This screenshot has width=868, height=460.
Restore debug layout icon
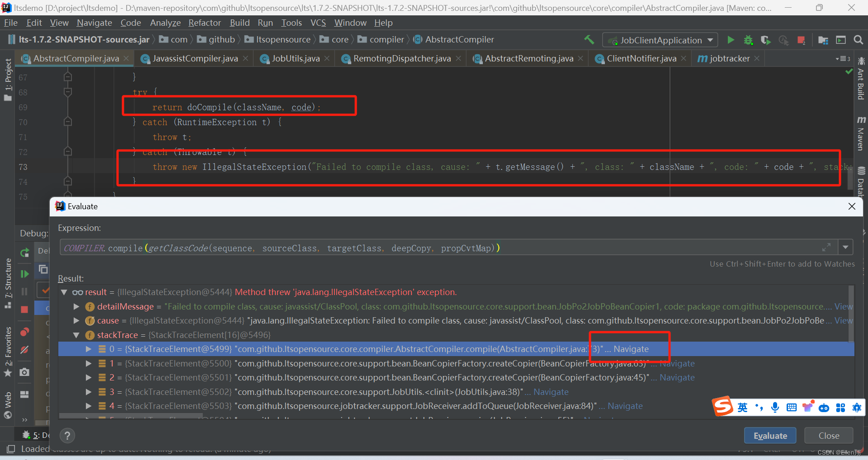[24, 394]
